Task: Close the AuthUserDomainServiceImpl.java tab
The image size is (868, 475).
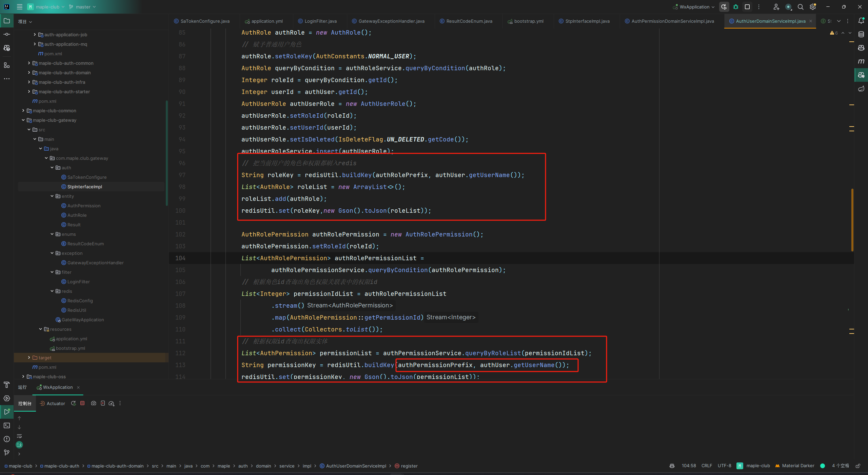Action: coord(811,21)
